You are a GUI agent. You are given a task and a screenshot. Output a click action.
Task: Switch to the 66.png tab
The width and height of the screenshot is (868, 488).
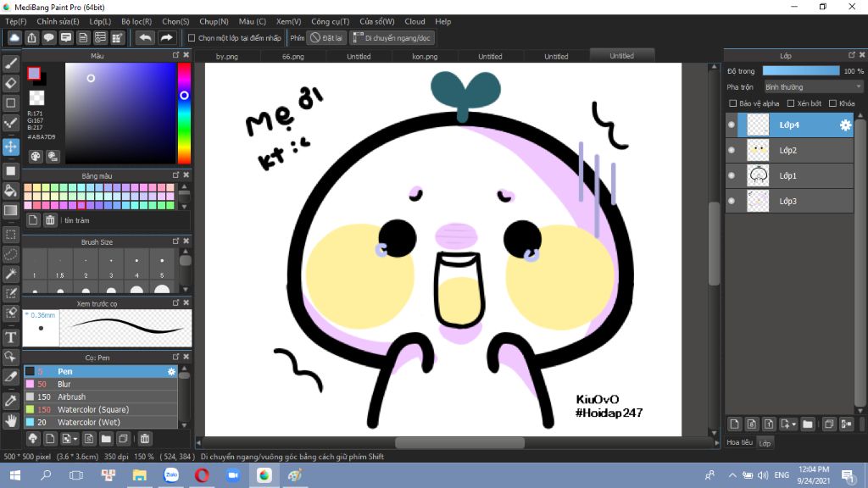pos(292,57)
